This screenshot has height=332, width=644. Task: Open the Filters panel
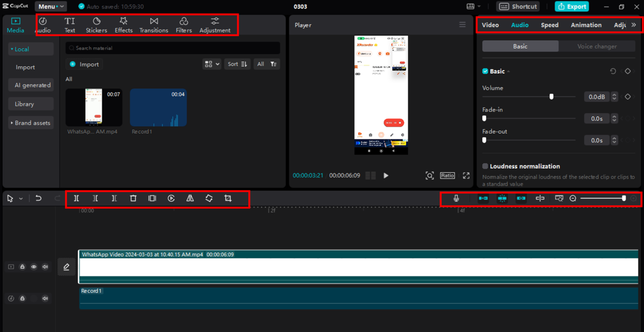[184, 24]
